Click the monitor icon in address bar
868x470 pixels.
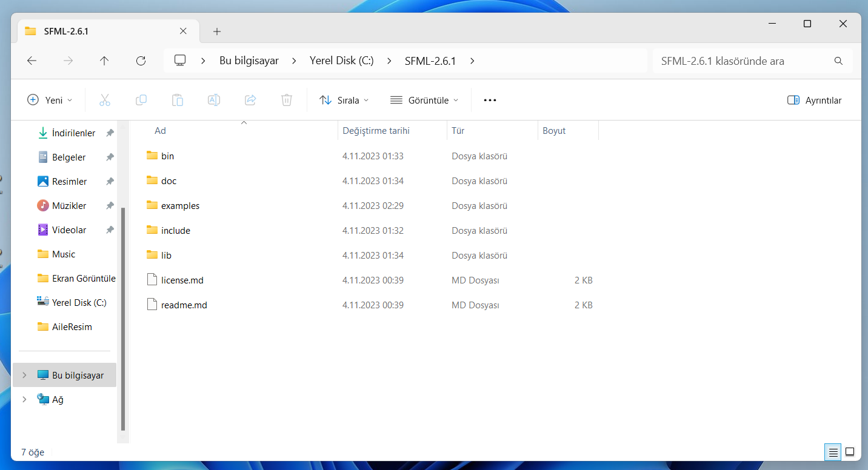click(x=180, y=61)
